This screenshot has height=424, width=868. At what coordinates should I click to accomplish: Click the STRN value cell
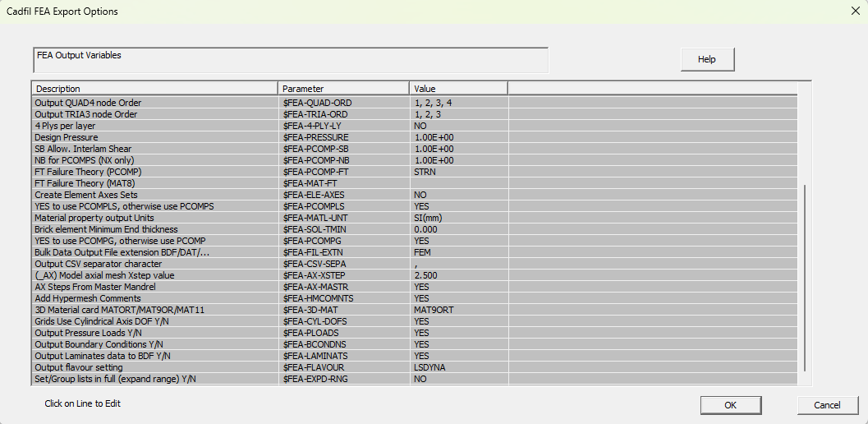[x=459, y=172]
